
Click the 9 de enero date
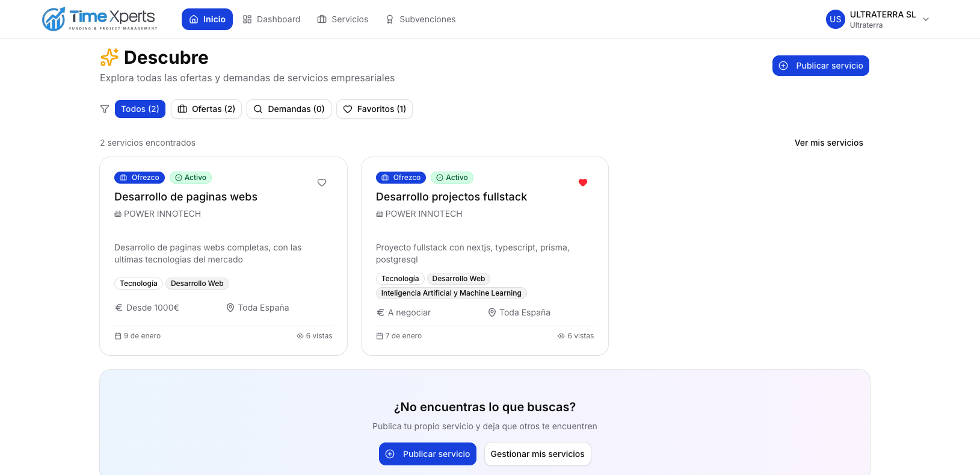[142, 336]
